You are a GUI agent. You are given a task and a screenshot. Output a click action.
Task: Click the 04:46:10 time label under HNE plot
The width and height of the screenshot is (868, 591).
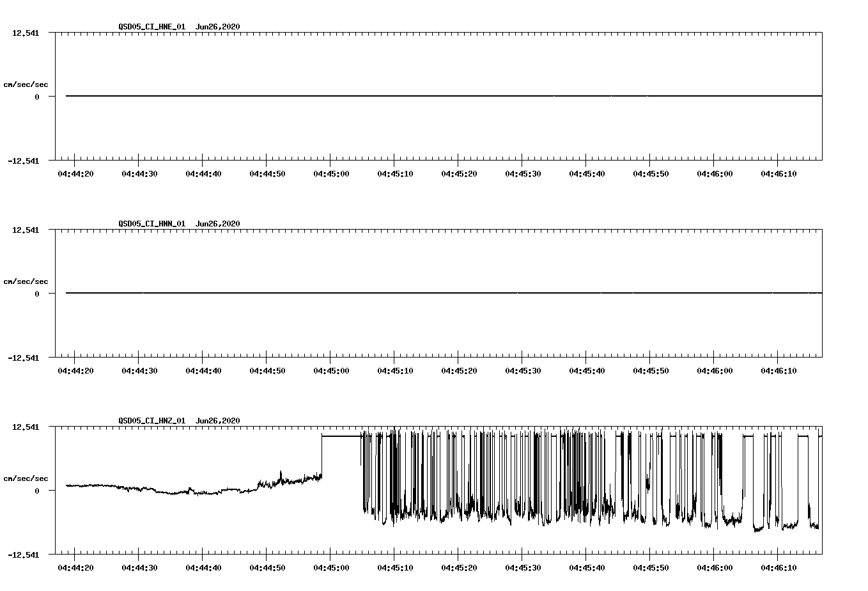779,174
